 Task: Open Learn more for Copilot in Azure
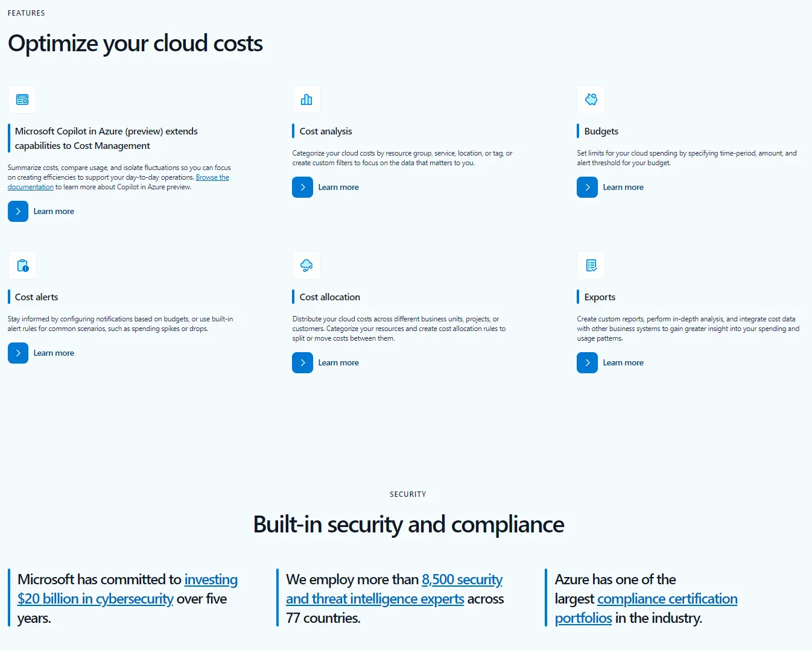tap(54, 212)
